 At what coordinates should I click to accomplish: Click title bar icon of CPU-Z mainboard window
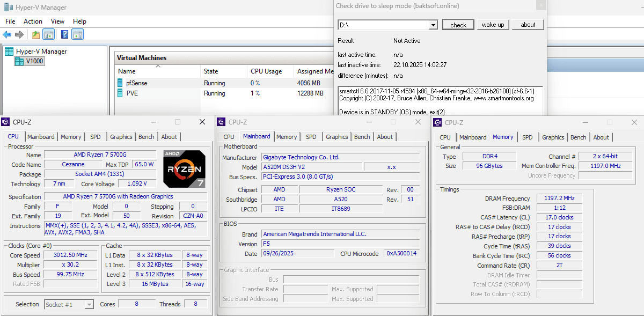[x=221, y=122]
